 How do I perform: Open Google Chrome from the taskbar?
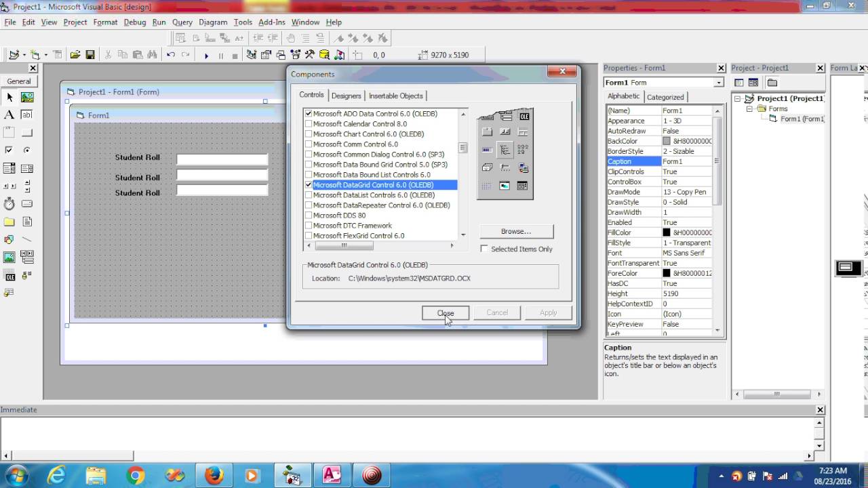click(x=135, y=475)
